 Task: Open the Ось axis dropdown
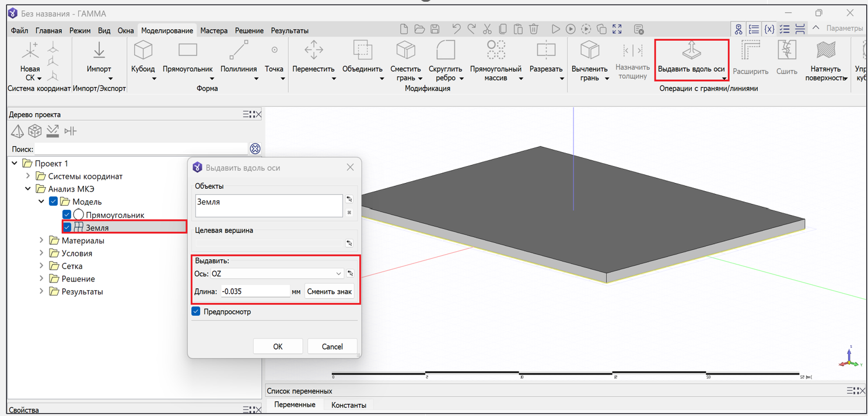[x=338, y=274]
